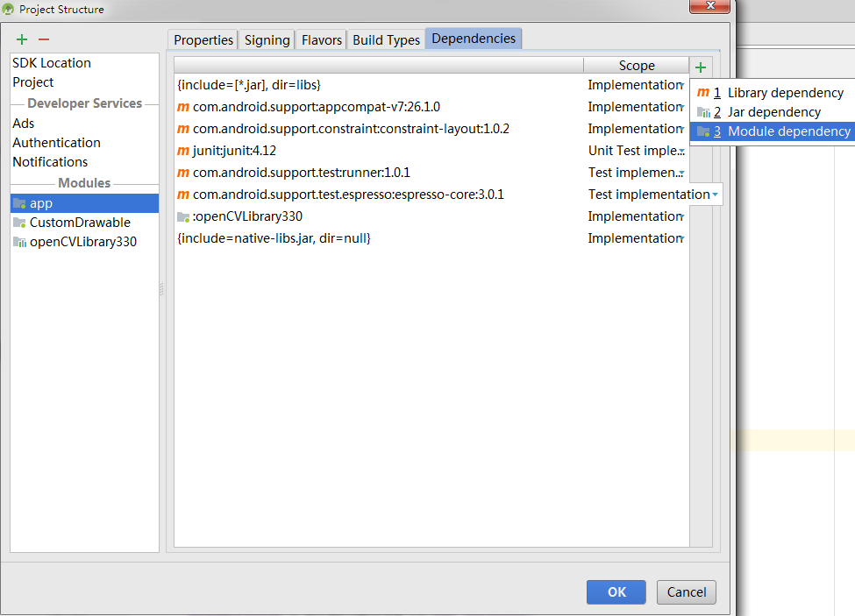Dismiss the dialog with Cancel

click(686, 592)
